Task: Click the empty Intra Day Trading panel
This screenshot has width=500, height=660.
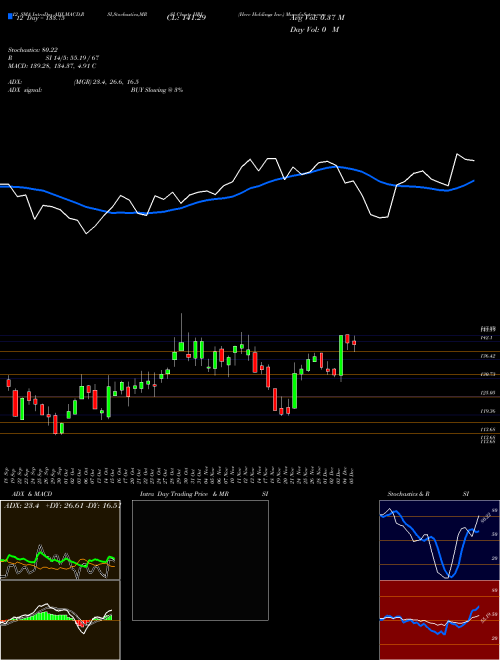Action: tap(200, 560)
